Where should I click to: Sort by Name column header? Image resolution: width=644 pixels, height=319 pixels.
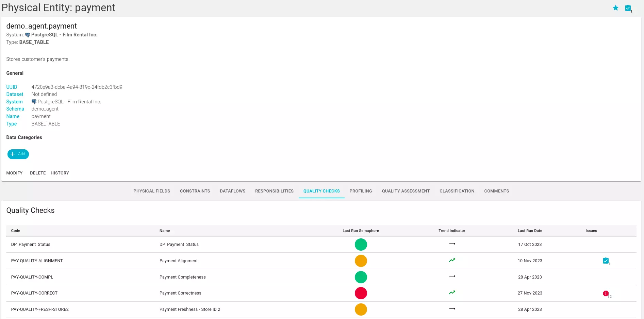point(165,231)
